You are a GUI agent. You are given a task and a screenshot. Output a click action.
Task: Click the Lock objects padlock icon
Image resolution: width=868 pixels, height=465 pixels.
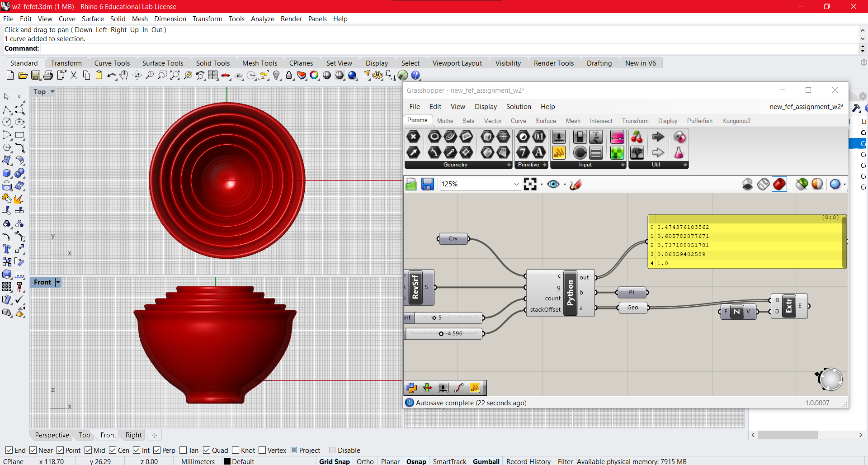pyautogui.click(x=289, y=76)
